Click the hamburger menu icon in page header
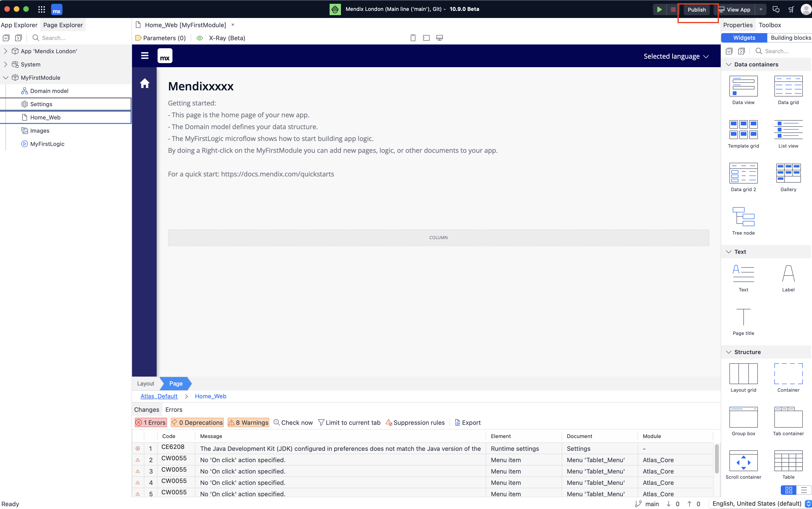Viewport: 812px width, 509px height. 145,56
